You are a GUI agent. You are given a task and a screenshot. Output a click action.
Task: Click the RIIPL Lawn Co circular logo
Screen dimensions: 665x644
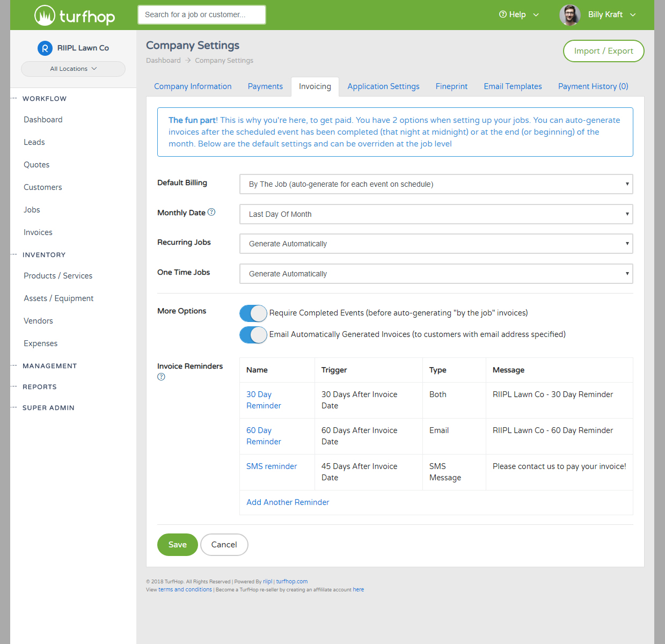pos(45,48)
